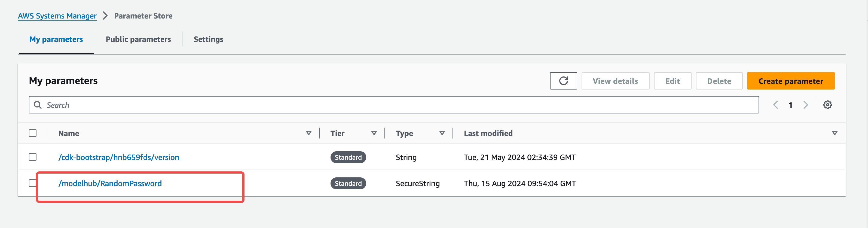Open /cdk-bootstrap/hnb659fds/version parameter link
The width and height of the screenshot is (868, 228).
[119, 157]
